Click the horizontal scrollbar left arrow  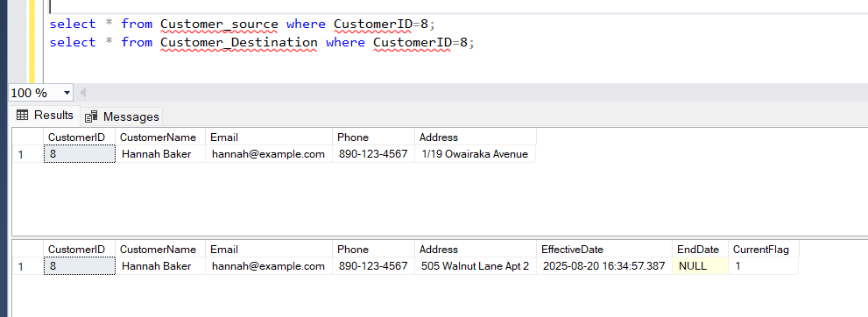(83, 93)
